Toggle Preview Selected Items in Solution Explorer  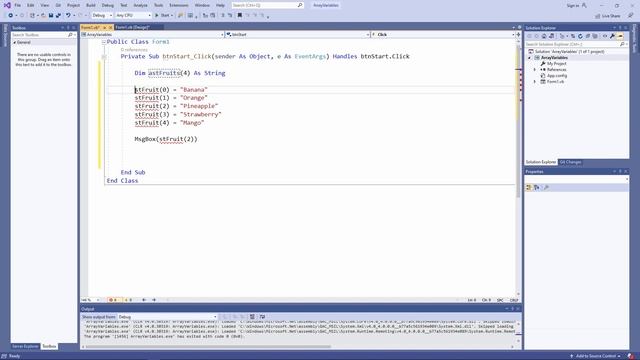coord(620,36)
